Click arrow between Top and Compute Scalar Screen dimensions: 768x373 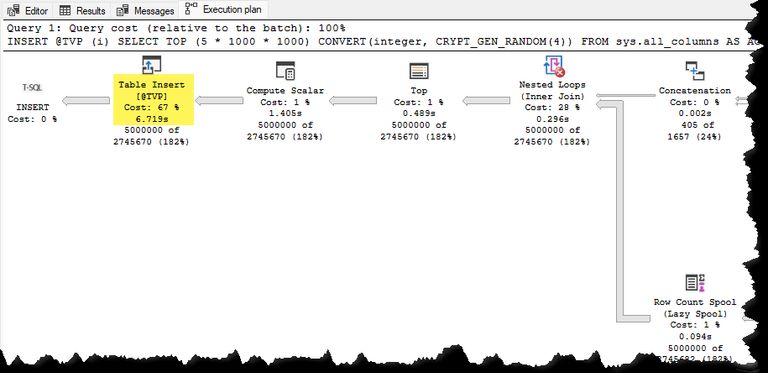[x=353, y=100]
